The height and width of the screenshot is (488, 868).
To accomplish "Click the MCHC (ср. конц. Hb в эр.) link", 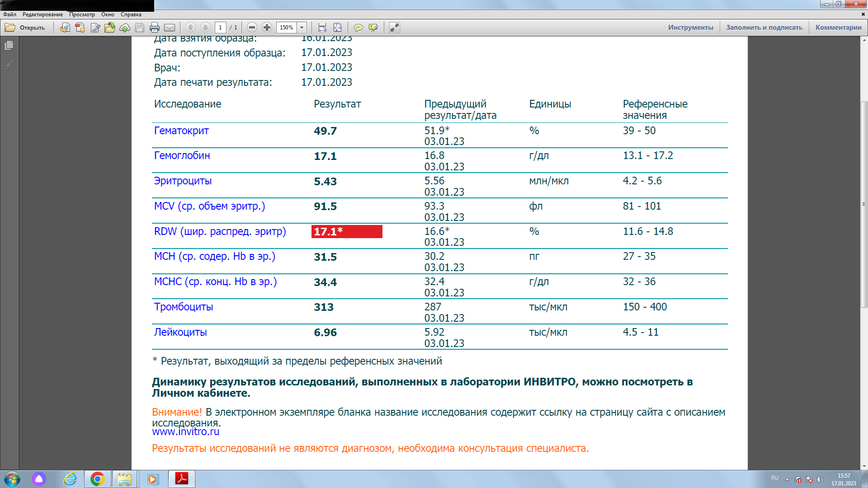I will pyautogui.click(x=215, y=282).
